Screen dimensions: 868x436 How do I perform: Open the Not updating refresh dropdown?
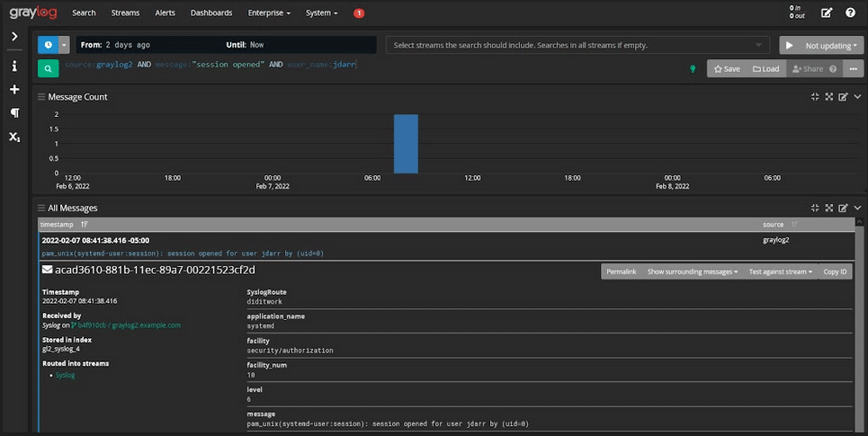[830, 45]
